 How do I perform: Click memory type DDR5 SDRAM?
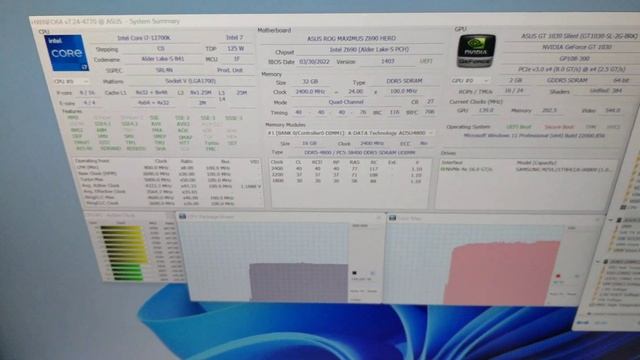(404, 81)
